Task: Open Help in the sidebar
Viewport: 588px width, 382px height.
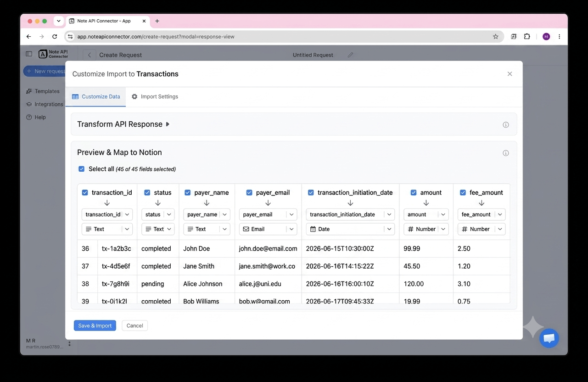Action: pos(36,117)
